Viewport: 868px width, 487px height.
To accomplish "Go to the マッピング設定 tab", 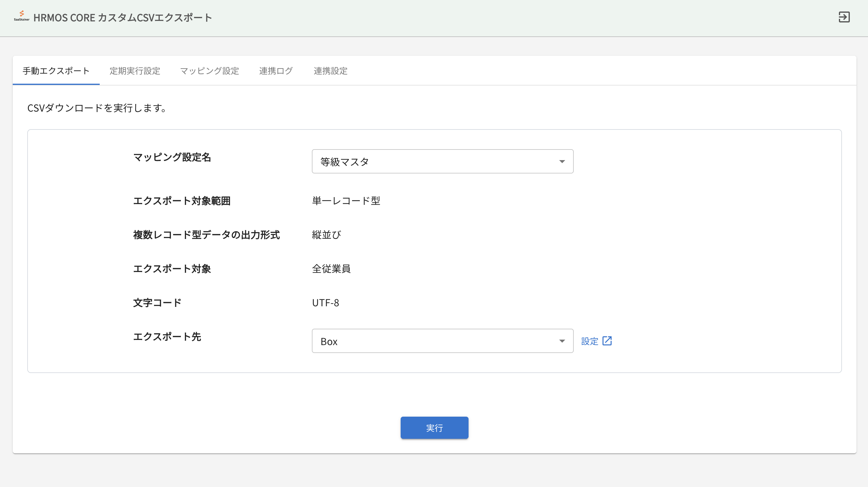I will (209, 71).
